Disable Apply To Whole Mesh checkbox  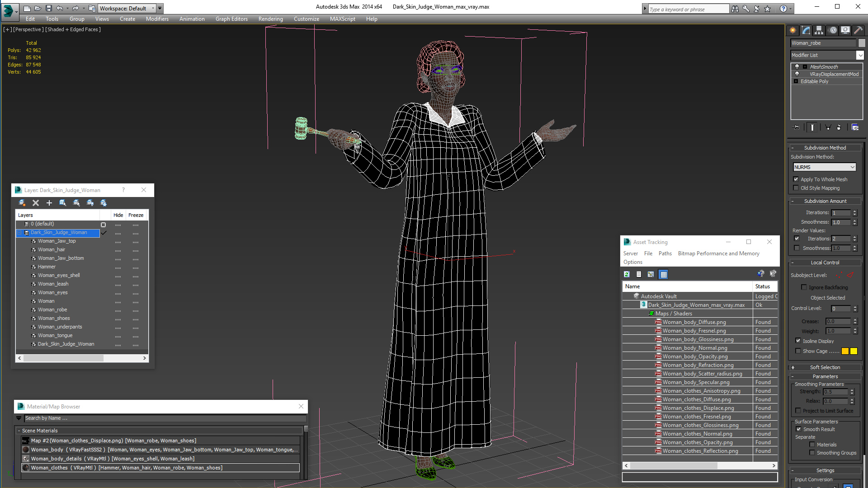tap(796, 179)
